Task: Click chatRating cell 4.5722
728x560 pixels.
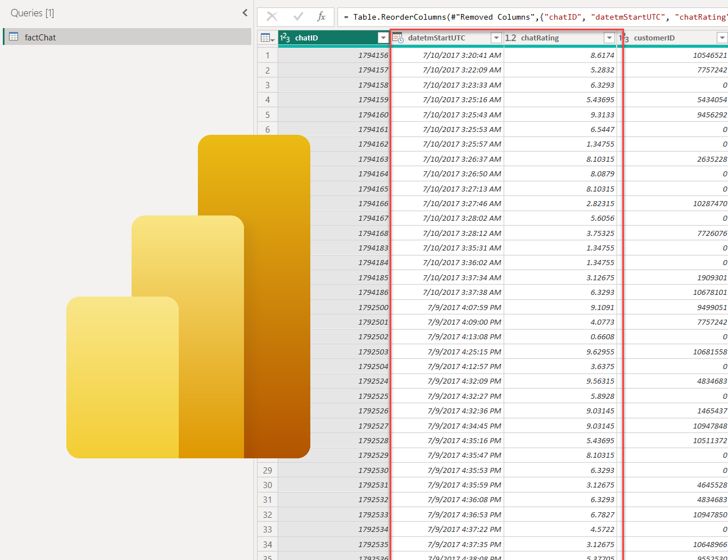Action: click(x=560, y=529)
